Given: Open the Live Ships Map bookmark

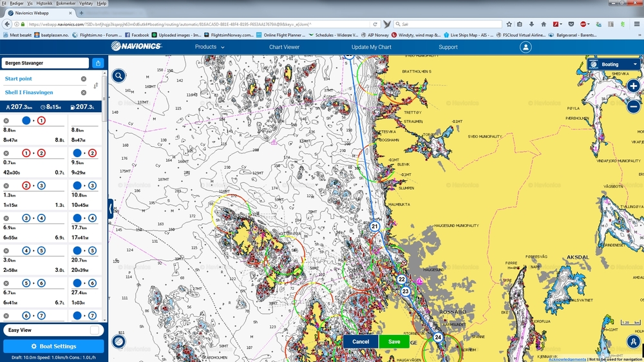Looking at the screenshot, I should [468, 35].
